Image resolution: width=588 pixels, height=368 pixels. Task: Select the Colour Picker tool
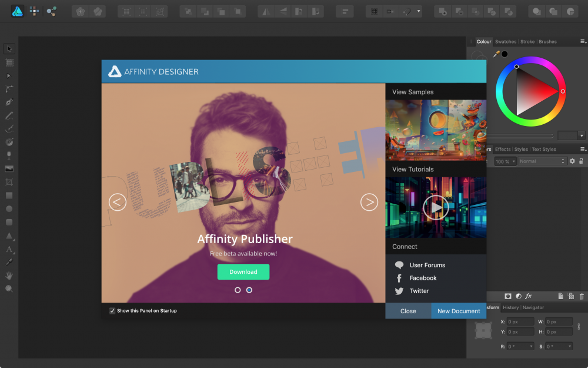pos(9,263)
